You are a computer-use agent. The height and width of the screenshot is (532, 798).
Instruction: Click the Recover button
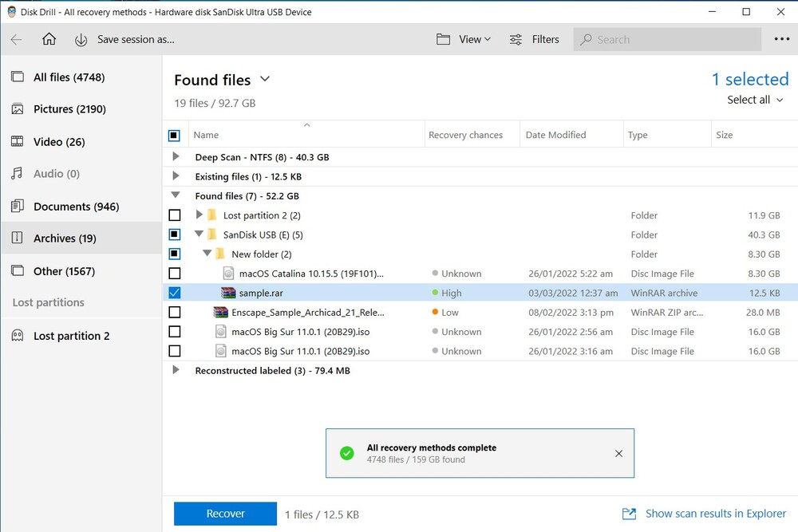click(224, 514)
